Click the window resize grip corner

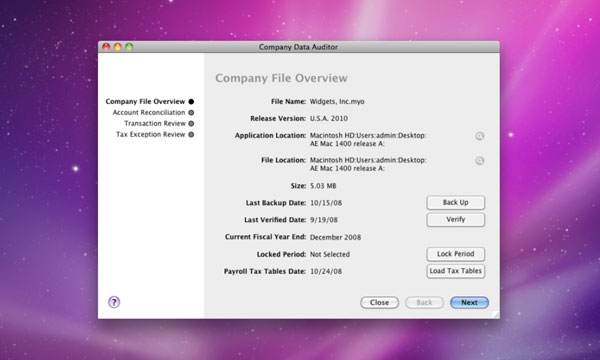coord(496,314)
